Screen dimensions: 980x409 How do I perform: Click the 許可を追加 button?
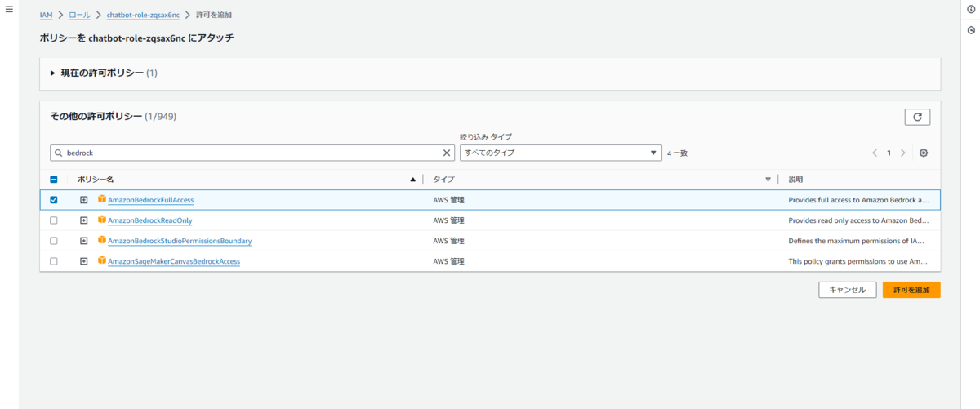(911, 290)
